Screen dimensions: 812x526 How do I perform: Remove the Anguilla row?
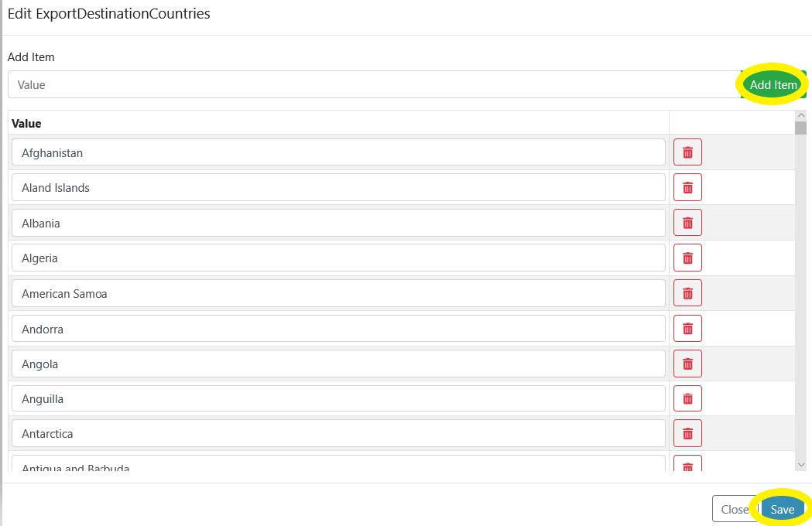point(687,399)
